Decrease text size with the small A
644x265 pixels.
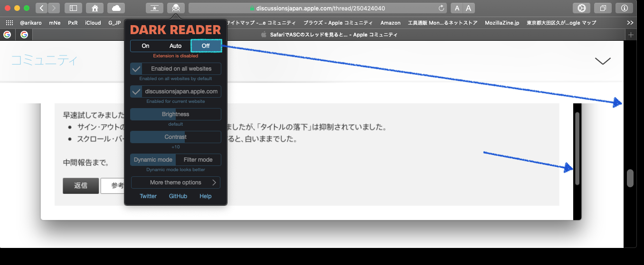(x=456, y=8)
